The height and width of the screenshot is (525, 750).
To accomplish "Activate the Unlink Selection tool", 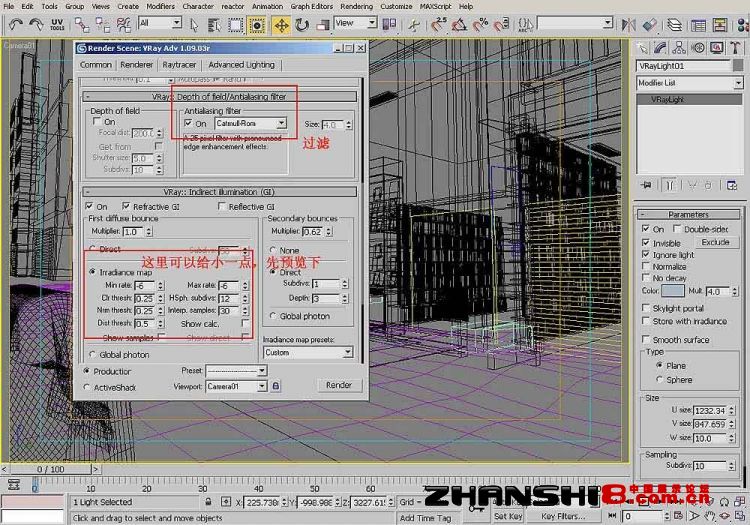I will 102,24.
